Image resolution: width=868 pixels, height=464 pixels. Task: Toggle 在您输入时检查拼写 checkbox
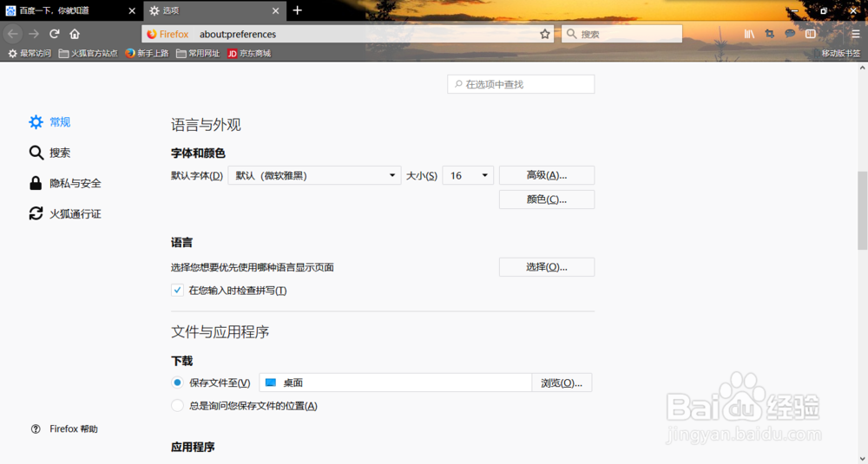[x=177, y=291]
